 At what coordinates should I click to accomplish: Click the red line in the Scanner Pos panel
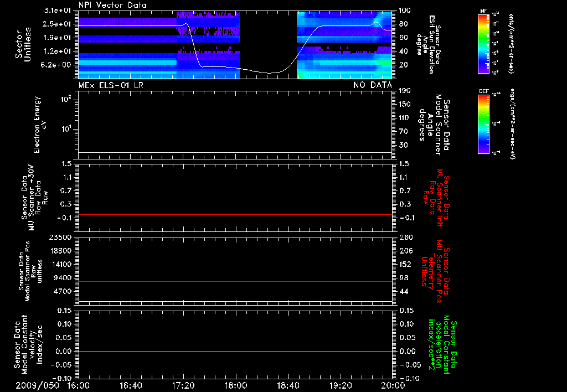(x=235, y=281)
